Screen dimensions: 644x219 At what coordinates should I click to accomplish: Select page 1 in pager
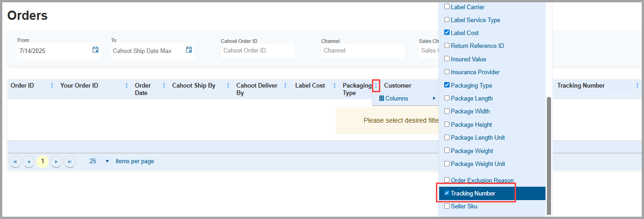pyautogui.click(x=42, y=161)
